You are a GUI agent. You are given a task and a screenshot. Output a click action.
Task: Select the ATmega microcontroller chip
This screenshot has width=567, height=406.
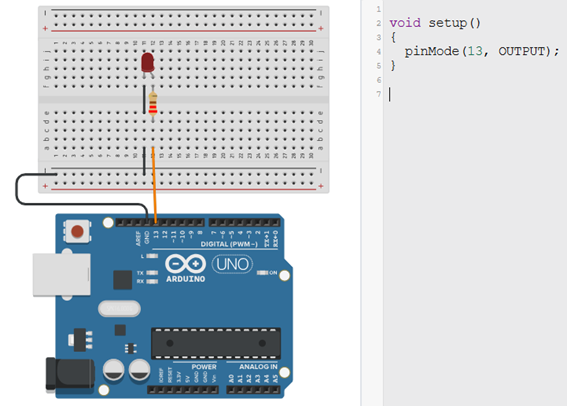click(x=216, y=343)
